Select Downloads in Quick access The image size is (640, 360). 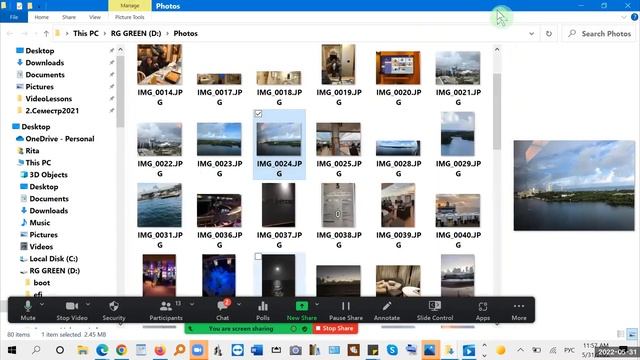(x=44, y=62)
